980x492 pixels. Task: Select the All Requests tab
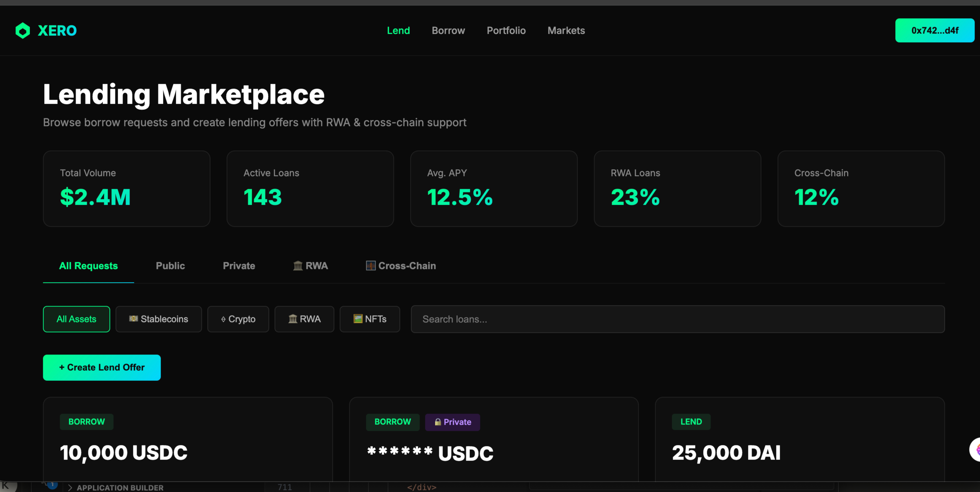[x=88, y=266]
